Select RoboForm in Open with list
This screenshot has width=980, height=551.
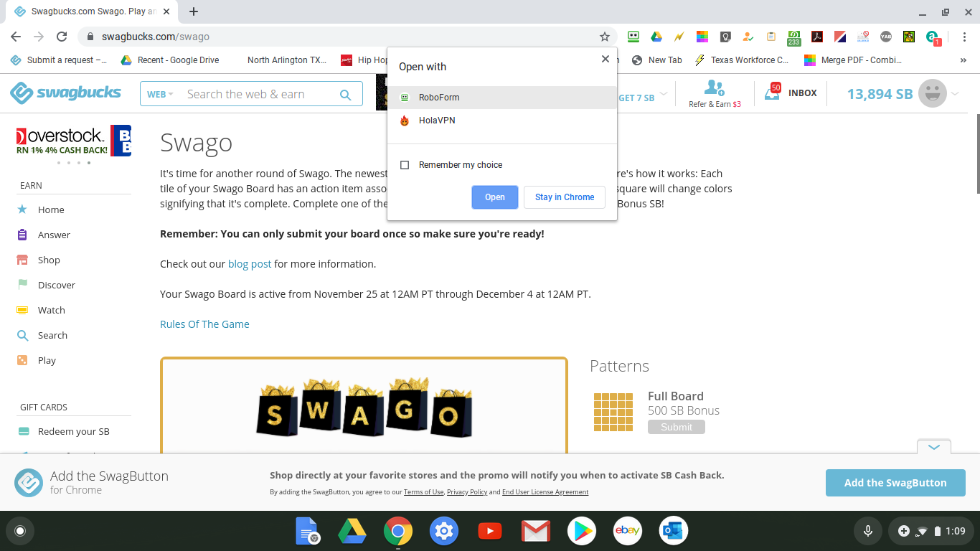(502, 98)
